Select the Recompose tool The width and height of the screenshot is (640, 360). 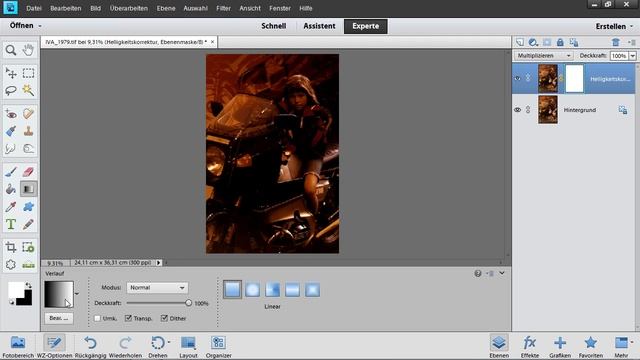28,247
